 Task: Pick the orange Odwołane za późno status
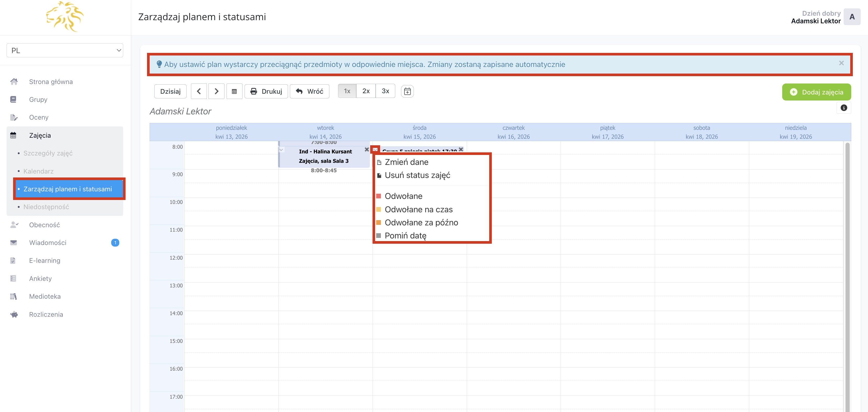[421, 222]
